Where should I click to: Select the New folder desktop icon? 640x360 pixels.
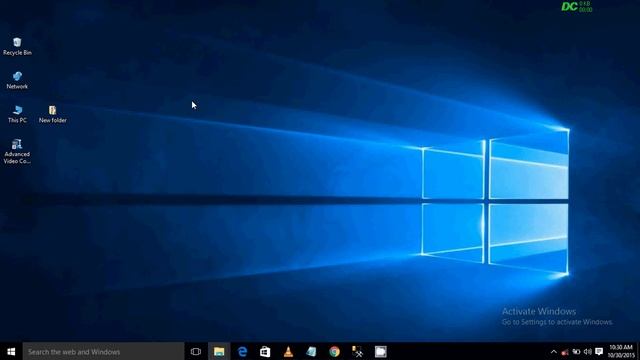(x=53, y=114)
